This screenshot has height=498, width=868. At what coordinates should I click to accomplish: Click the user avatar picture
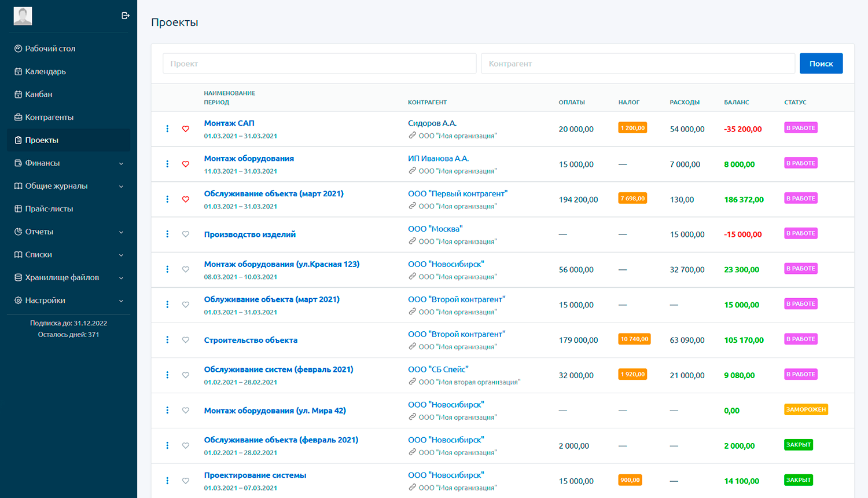pos(23,16)
